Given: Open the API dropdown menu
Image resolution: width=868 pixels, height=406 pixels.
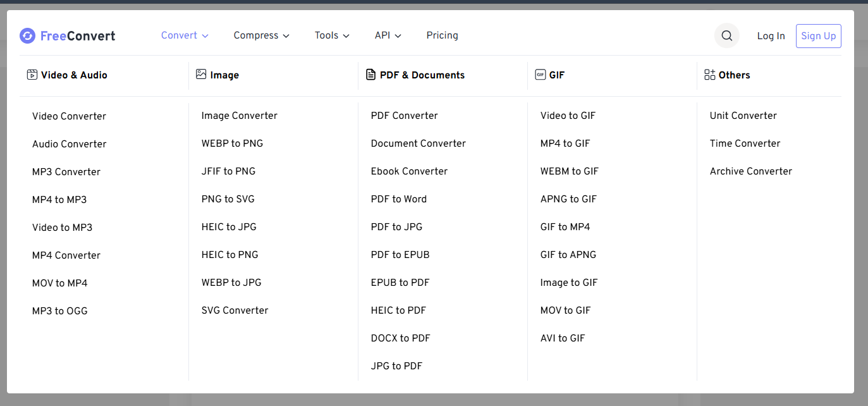Looking at the screenshot, I should pyautogui.click(x=388, y=35).
